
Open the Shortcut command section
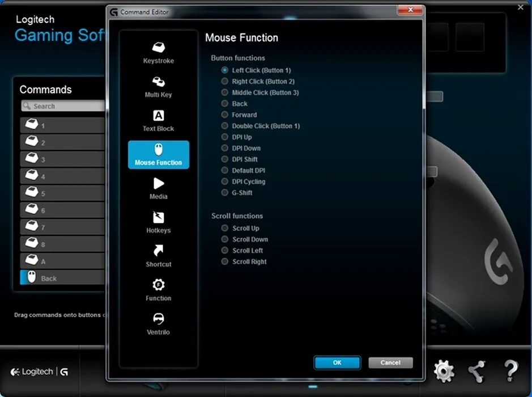[158, 251]
